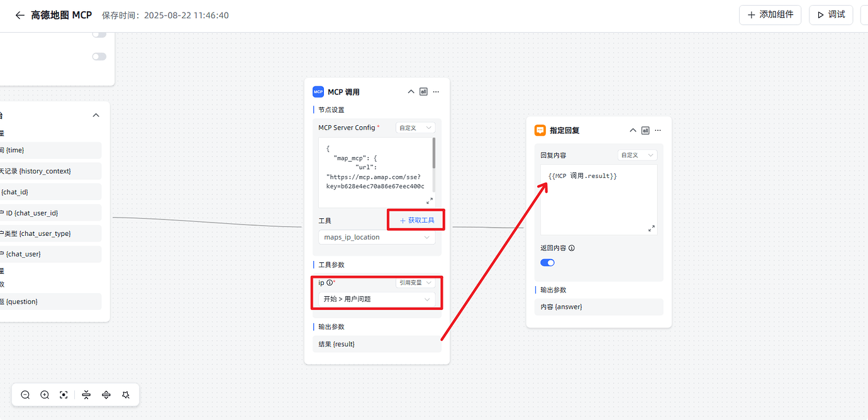The width and height of the screenshot is (868, 420).
Task: Click the 节点设置 section heading
Action: tap(331, 109)
